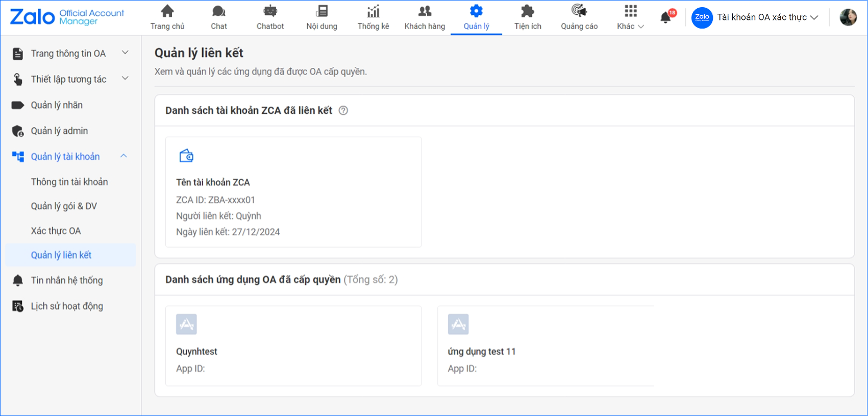Open the Chatbot robot icon
868x416 pixels.
(x=270, y=11)
